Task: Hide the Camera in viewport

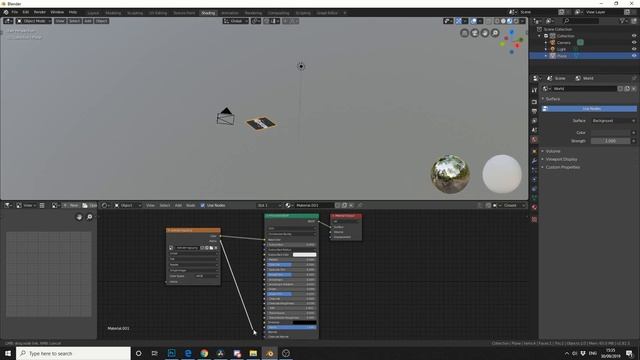Action: 634,42
